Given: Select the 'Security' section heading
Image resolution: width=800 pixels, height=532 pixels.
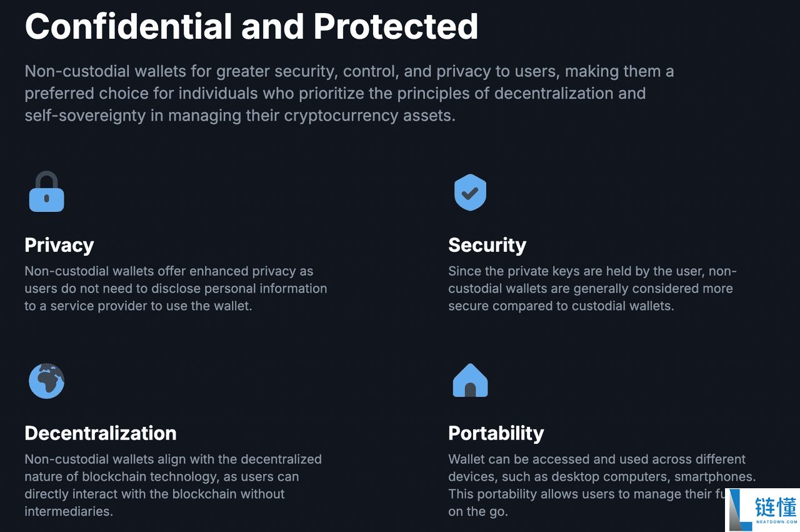Looking at the screenshot, I should (487, 245).
